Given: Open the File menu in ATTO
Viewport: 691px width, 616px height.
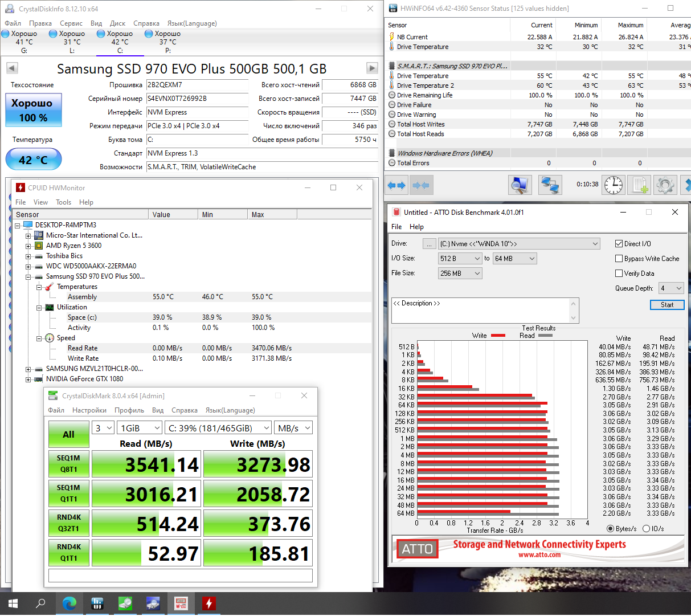Looking at the screenshot, I should tap(396, 227).
